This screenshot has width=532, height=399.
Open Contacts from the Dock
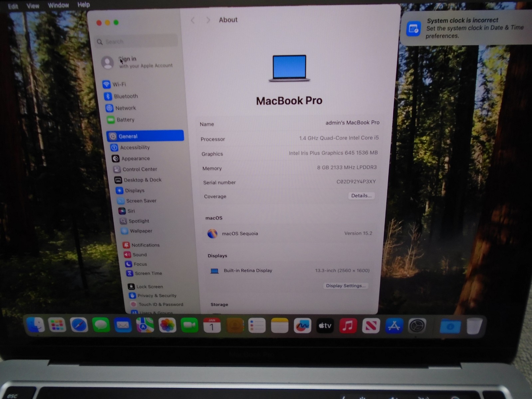[235, 326]
